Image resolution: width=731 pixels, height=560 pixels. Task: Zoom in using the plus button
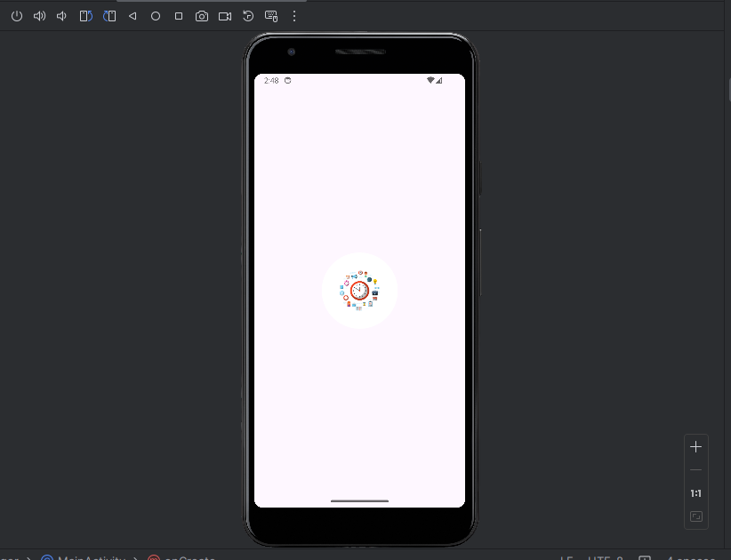696,447
